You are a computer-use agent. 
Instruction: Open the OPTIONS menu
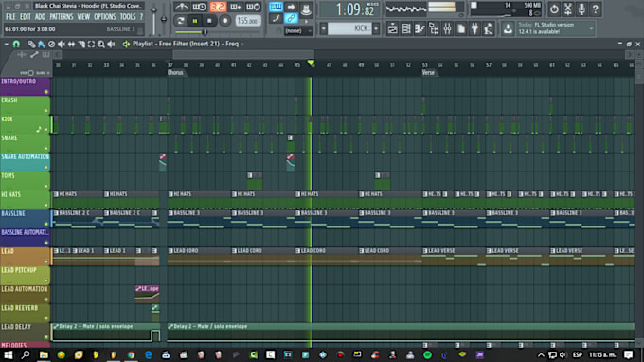[x=105, y=17]
